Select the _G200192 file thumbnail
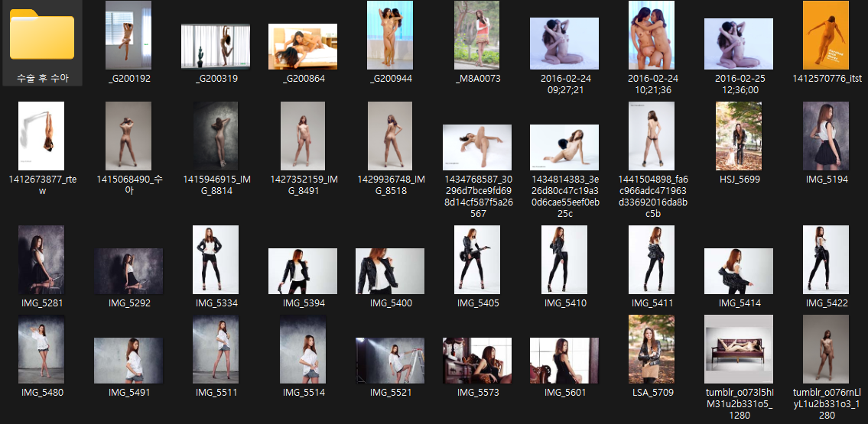The height and width of the screenshot is (424, 868). (128, 35)
